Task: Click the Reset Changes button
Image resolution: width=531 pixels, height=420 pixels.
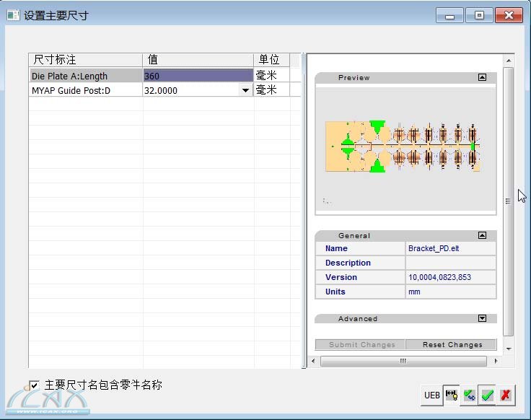Action: 451,344
